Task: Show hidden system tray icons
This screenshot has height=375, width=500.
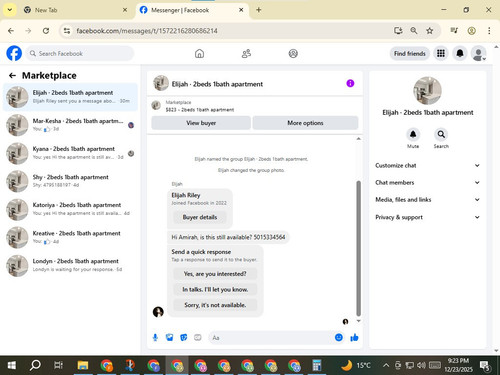Action: (386, 365)
